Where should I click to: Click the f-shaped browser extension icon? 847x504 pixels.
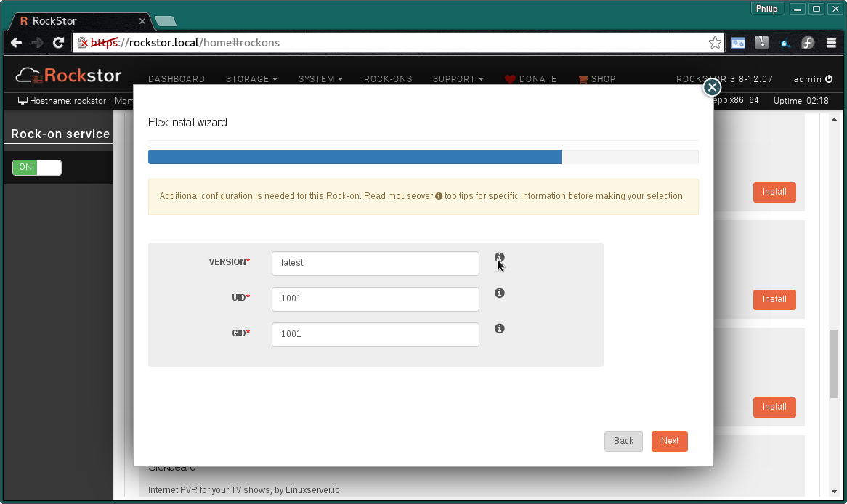[x=808, y=43]
